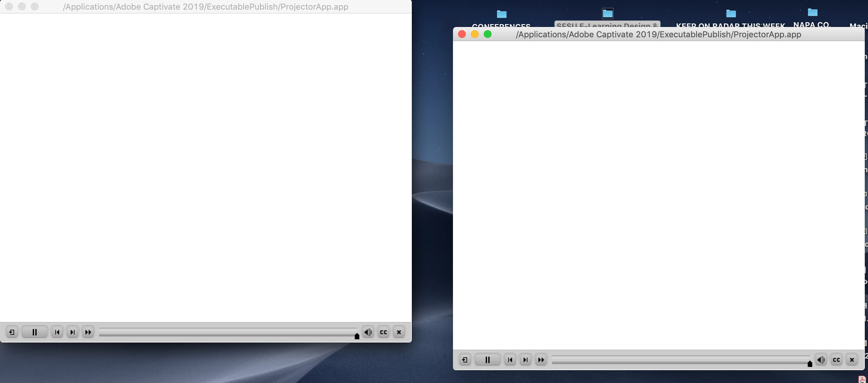This screenshot has height=383, width=868.
Task: Go to previous slide in left window
Action: 57,333
